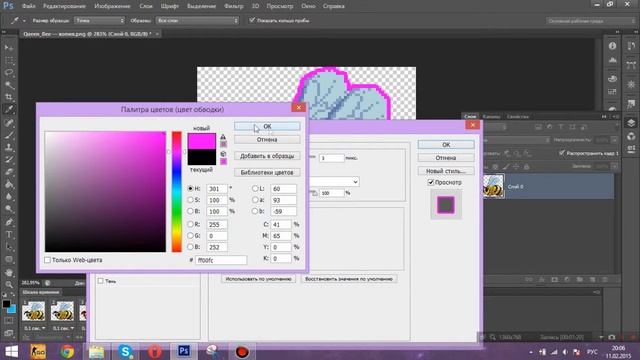
Task: Select the B (brightness) radio button under S
Action: (190, 211)
